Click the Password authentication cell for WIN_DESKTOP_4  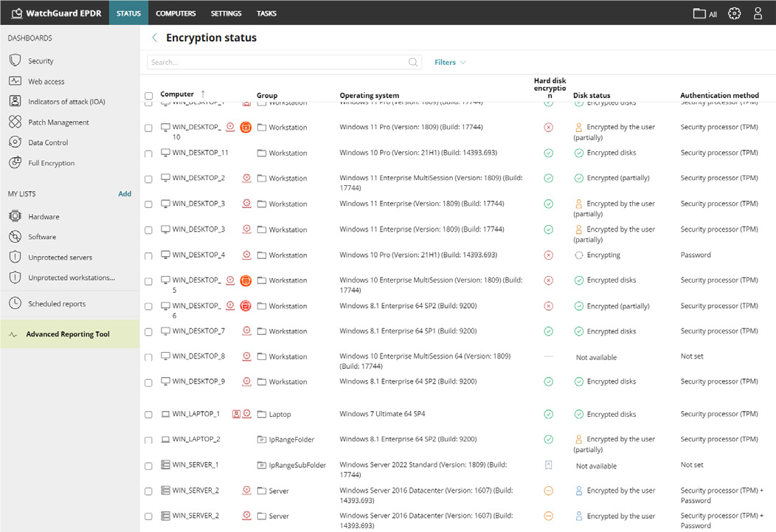coord(696,255)
